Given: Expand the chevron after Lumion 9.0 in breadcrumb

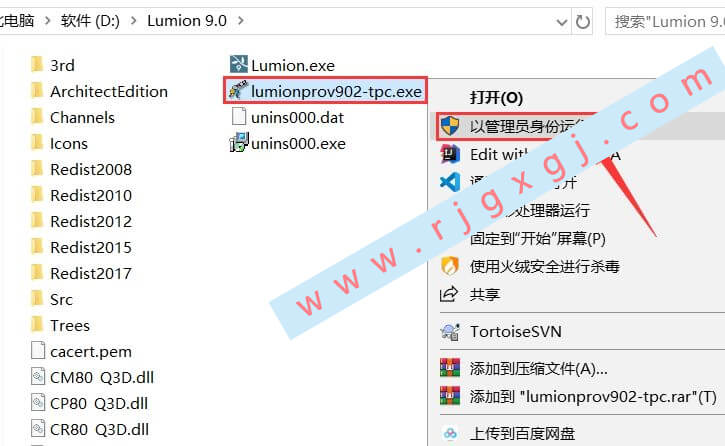Looking at the screenshot, I should [240, 21].
